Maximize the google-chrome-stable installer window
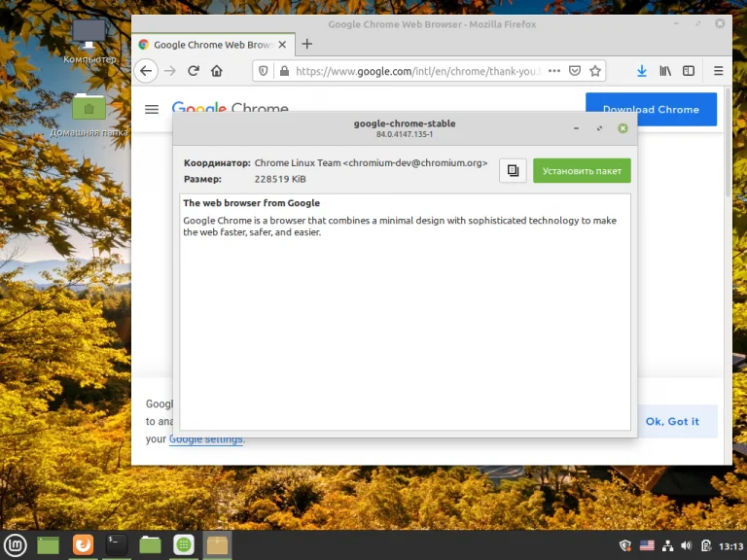The height and width of the screenshot is (560, 747). pos(599,128)
